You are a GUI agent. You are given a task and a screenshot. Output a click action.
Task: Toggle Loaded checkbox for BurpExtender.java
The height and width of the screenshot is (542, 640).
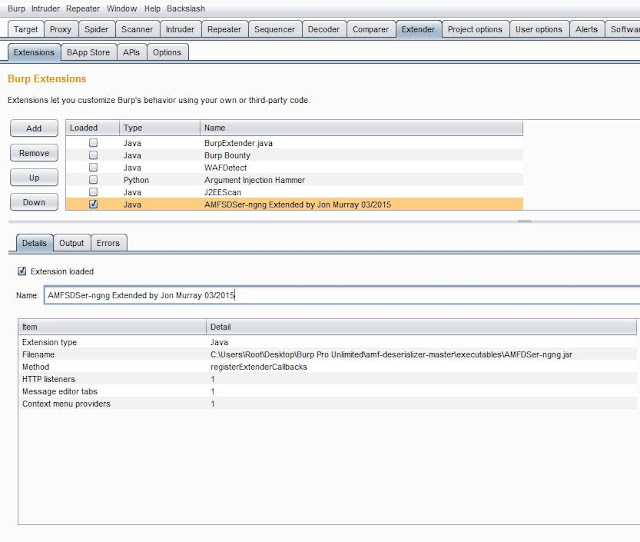click(93, 142)
